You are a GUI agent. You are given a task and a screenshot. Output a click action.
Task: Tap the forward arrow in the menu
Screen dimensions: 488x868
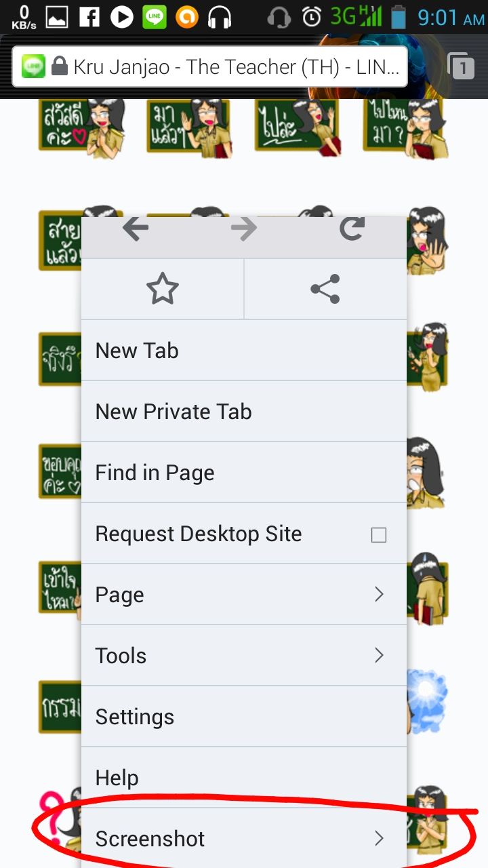[244, 230]
